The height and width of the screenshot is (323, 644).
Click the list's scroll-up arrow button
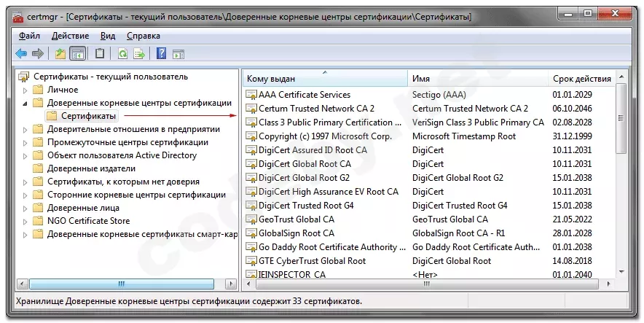point(621,77)
